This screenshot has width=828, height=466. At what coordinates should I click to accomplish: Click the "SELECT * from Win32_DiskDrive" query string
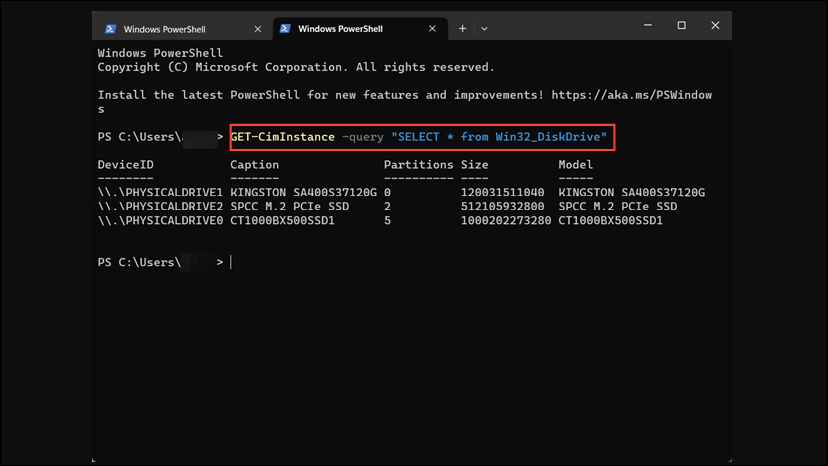(x=499, y=137)
